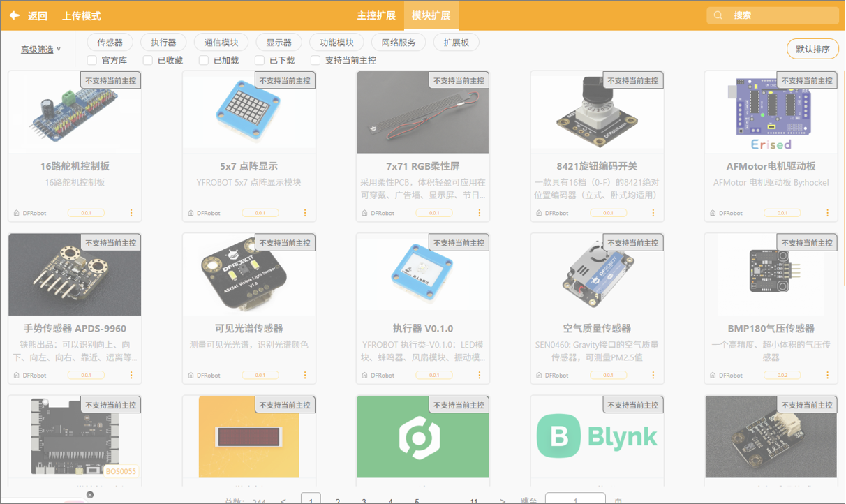Image resolution: width=846 pixels, height=504 pixels.
Task: Check the 已收藏 filter box
Action: click(x=148, y=60)
